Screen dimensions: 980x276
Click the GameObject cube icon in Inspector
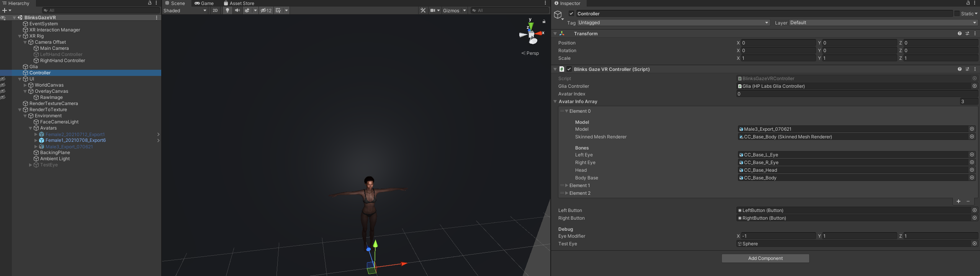pos(558,15)
